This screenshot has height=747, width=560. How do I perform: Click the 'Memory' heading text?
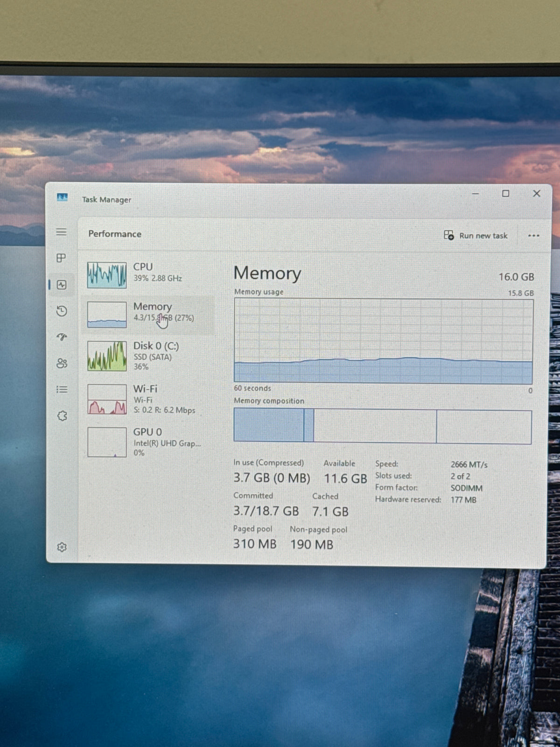[267, 274]
